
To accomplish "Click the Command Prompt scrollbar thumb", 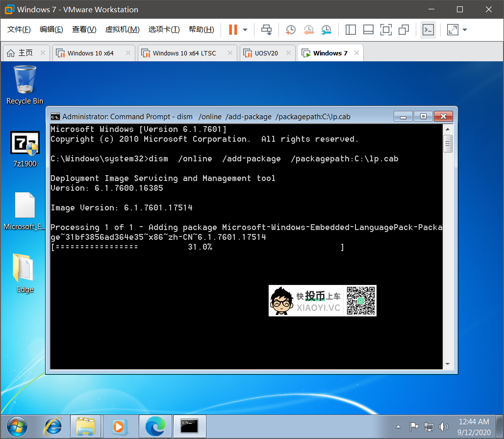I will point(448,144).
